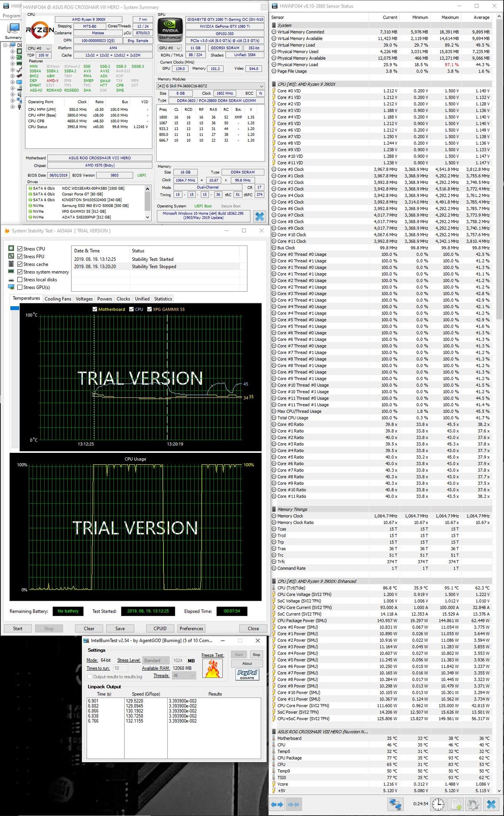The height and width of the screenshot is (816, 504).
Task: Toggle XPG GAMMIX S5 graph checkbox
Action: pyautogui.click(x=150, y=309)
